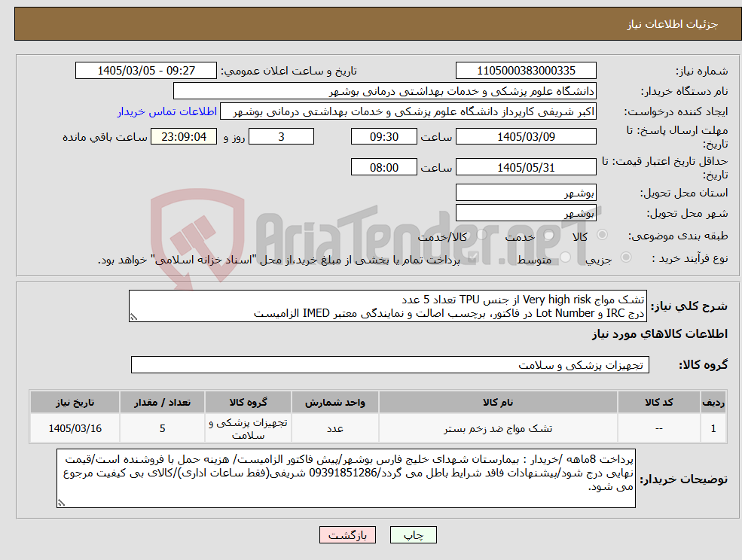Select the خدمت radio option
The width and height of the screenshot is (742, 560).
(549, 235)
